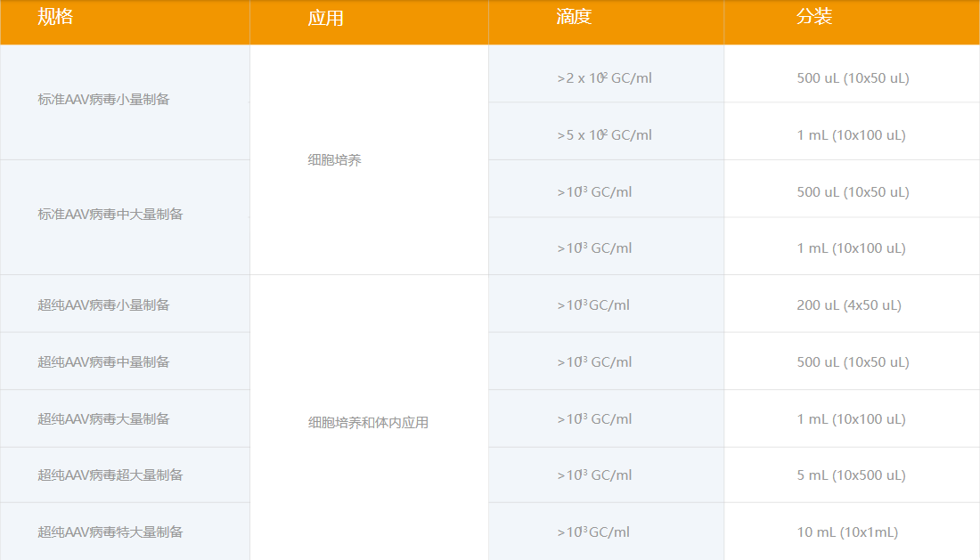980x560 pixels.
Task: Select 500 uL packaging in 超纯AAV病毒中量制备 row
Action: 853,362
